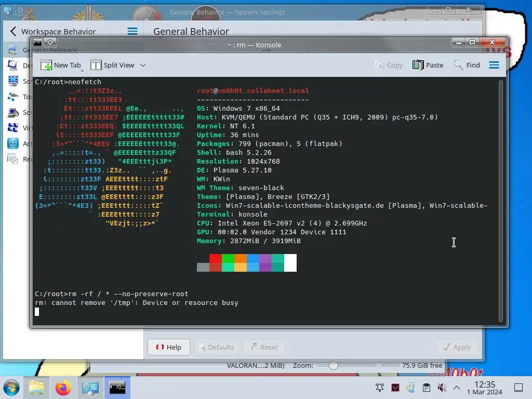This screenshot has width=532, height=399.
Task: Click the Konsole window menu icon in its titlebar
Action: (x=37, y=43)
